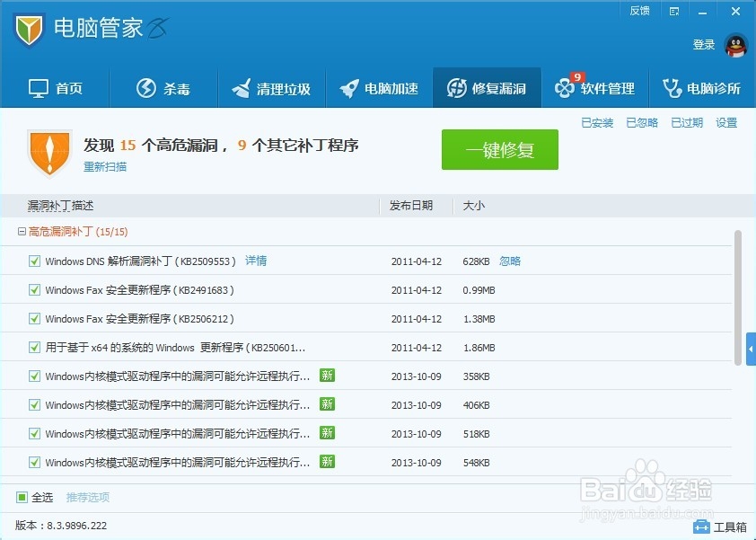Image resolution: width=756 pixels, height=540 pixels.
Task: Click the 新 badge on the 358KB row
Action: click(327, 376)
